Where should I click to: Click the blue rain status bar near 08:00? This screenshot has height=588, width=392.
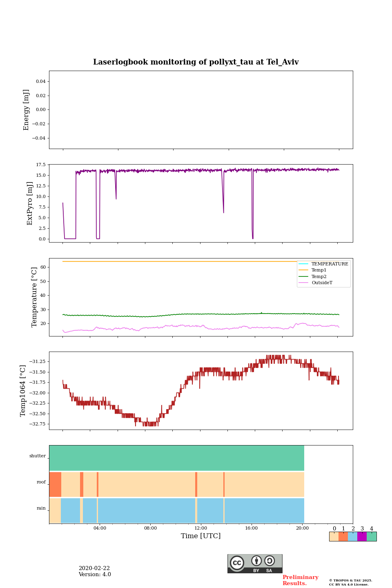146,510
